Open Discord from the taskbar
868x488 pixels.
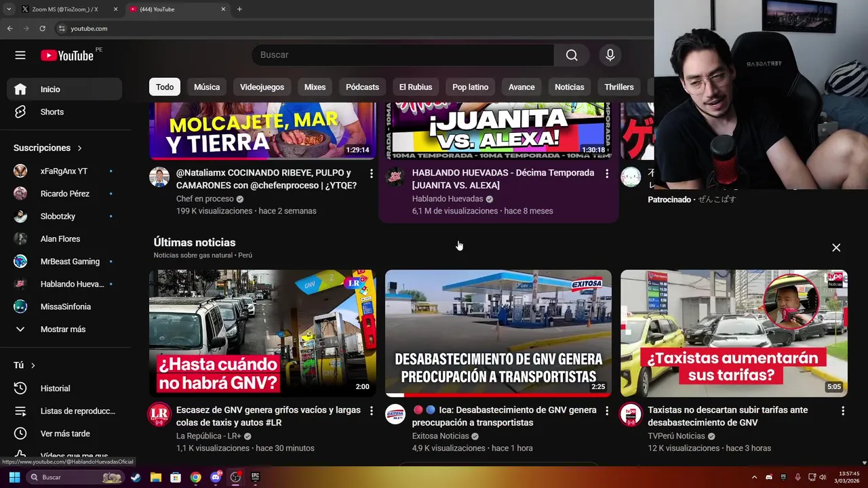tap(216, 477)
